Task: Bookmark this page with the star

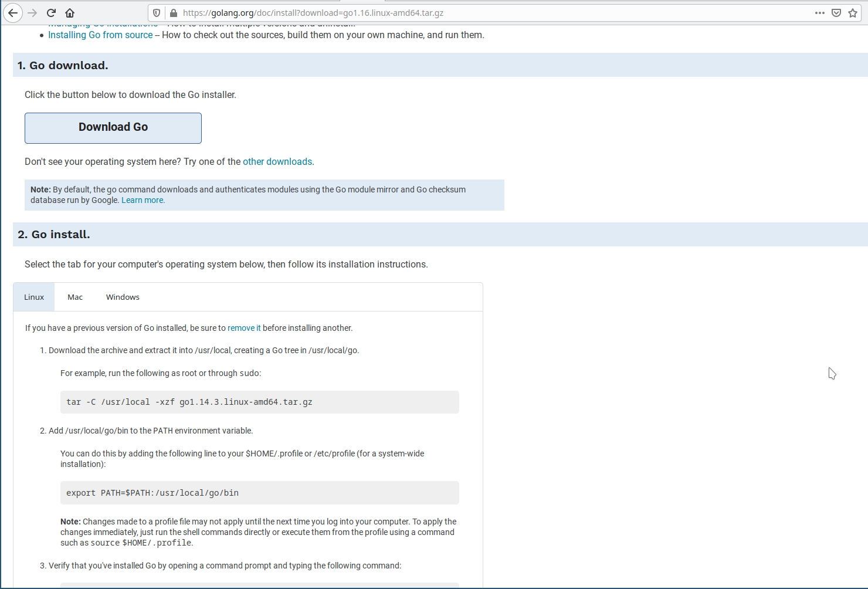Action: (x=853, y=13)
